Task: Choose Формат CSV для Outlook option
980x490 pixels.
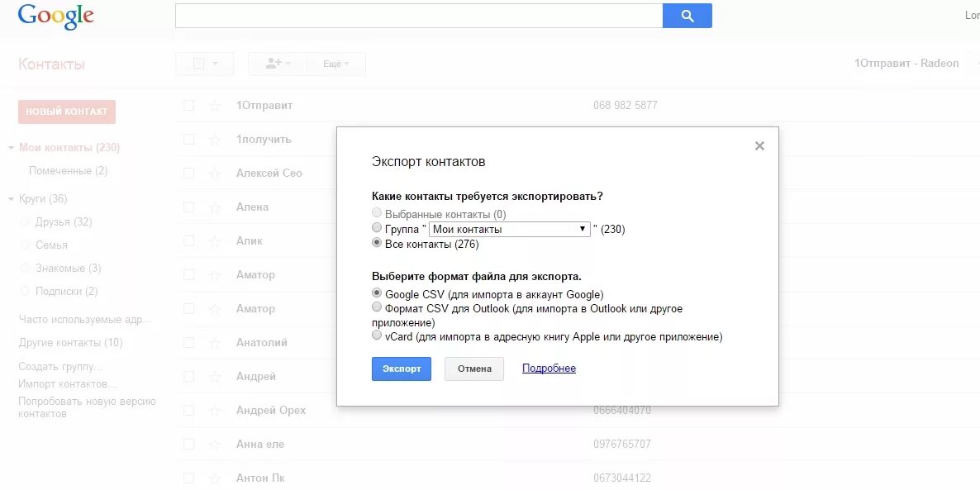Action: pos(377,307)
